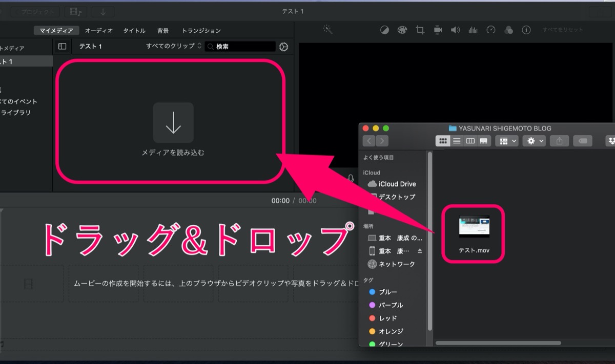Switch Finder to list view
The width and height of the screenshot is (615, 364).
(x=457, y=141)
